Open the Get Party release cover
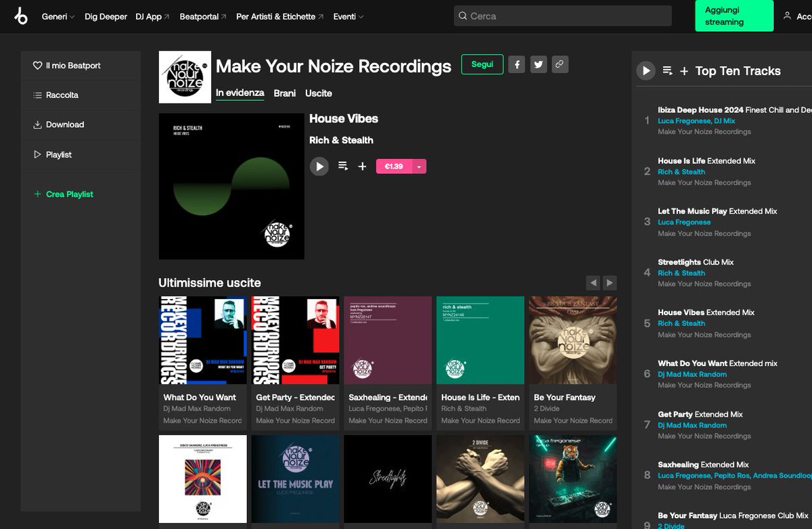 296,340
